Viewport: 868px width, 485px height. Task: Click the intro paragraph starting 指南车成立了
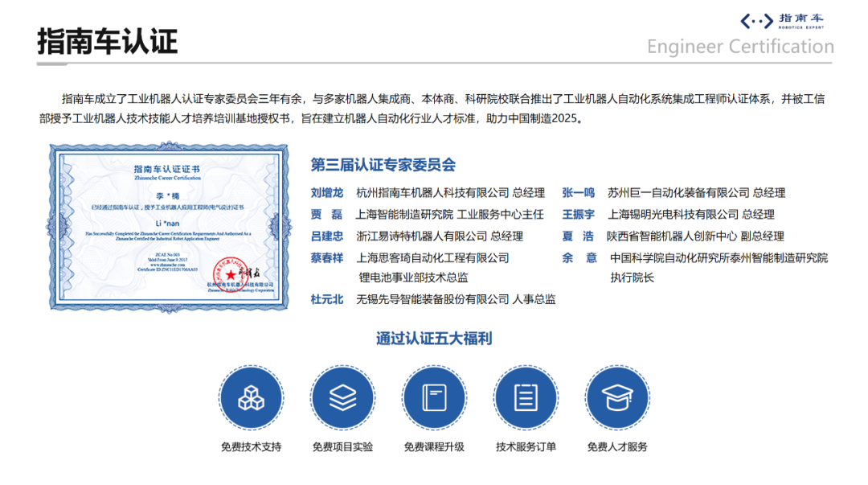click(x=432, y=109)
